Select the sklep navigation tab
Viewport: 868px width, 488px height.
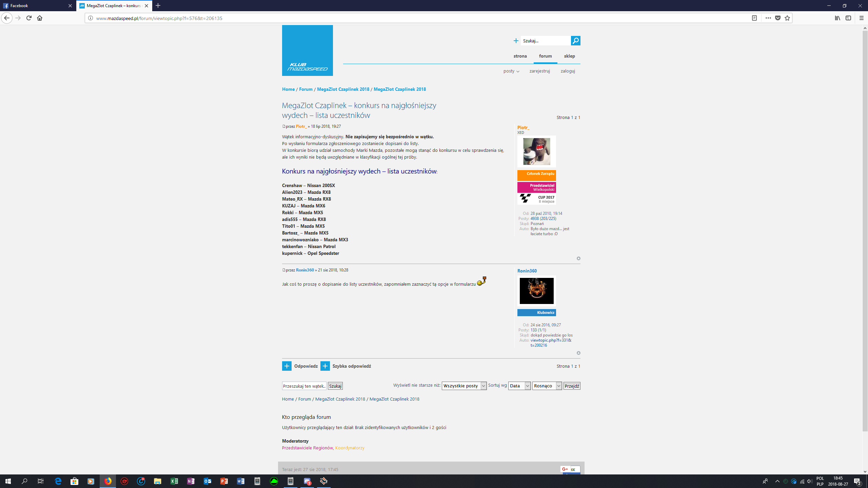569,56
